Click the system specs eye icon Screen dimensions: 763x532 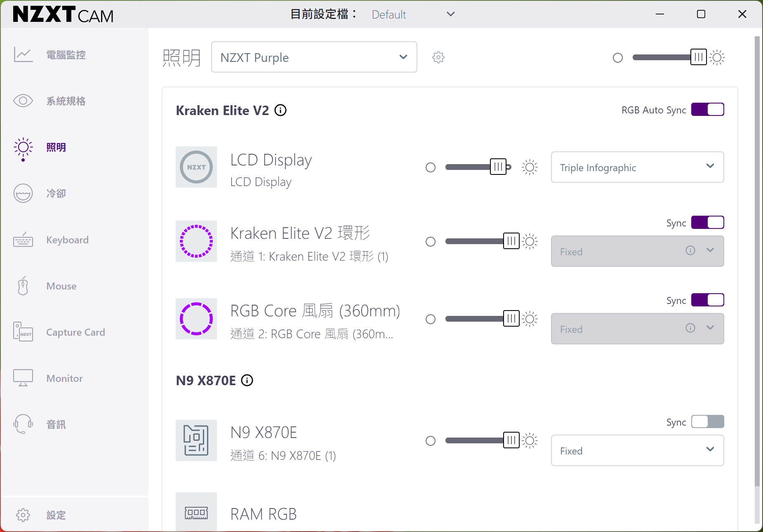[x=23, y=101]
